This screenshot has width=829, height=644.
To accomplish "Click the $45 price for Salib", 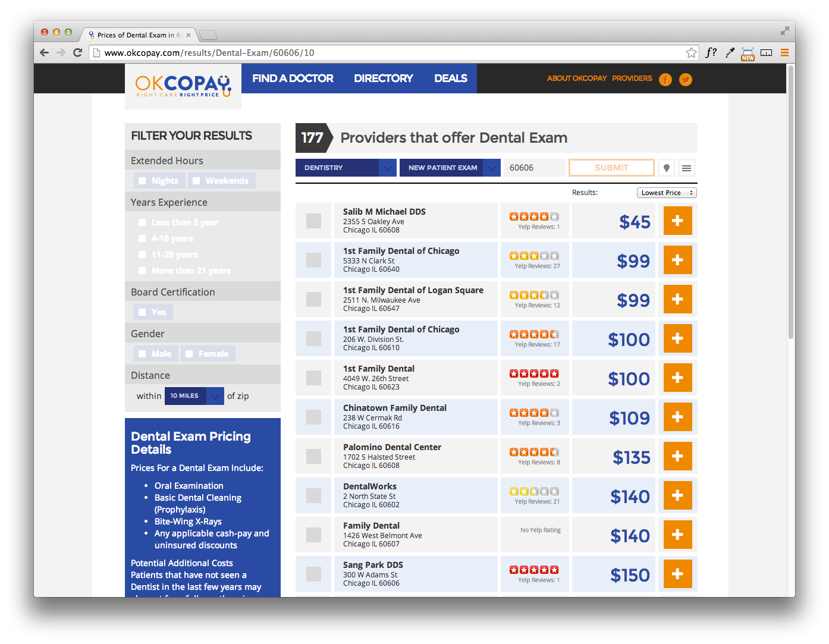I will [x=635, y=222].
